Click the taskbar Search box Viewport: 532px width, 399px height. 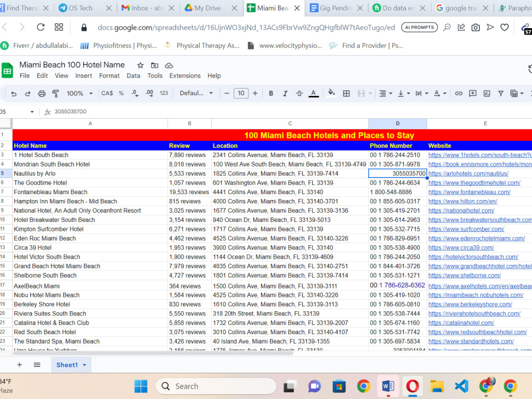[216, 386]
